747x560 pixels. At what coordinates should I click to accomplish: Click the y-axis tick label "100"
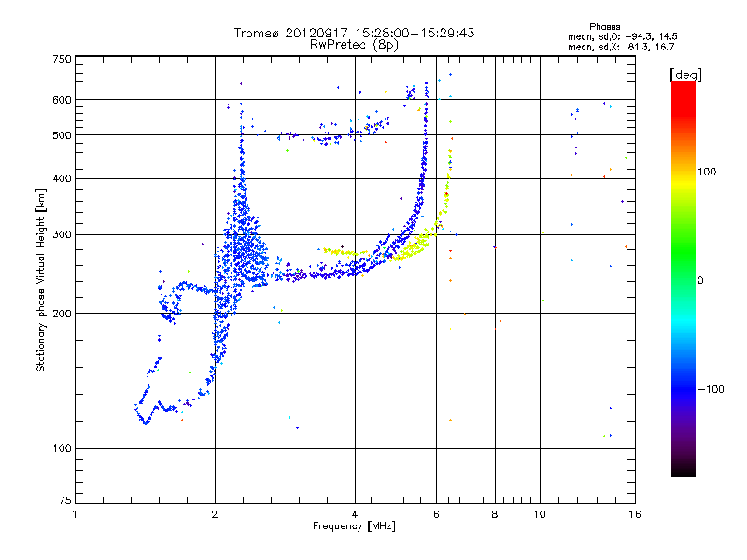tap(62, 449)
